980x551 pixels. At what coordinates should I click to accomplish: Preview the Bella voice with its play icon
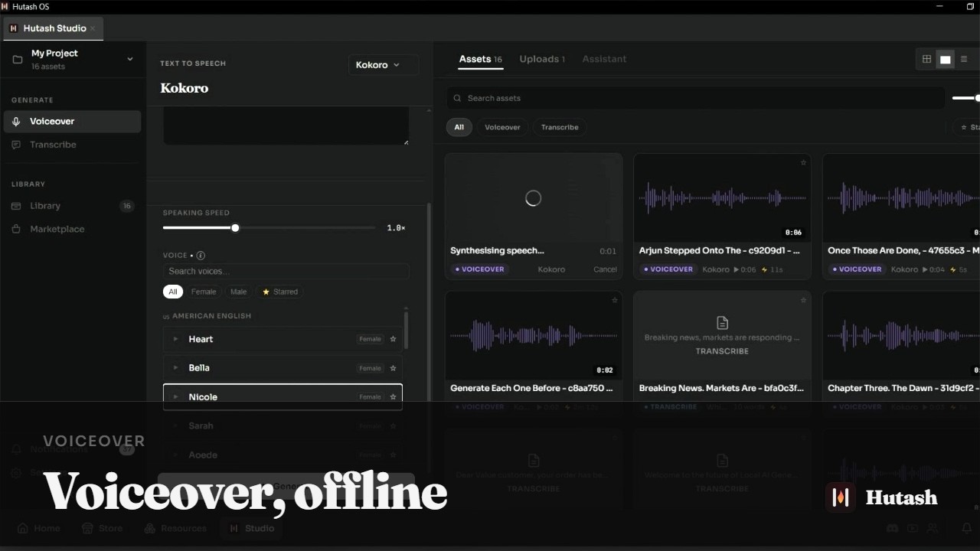coord(175,368)
